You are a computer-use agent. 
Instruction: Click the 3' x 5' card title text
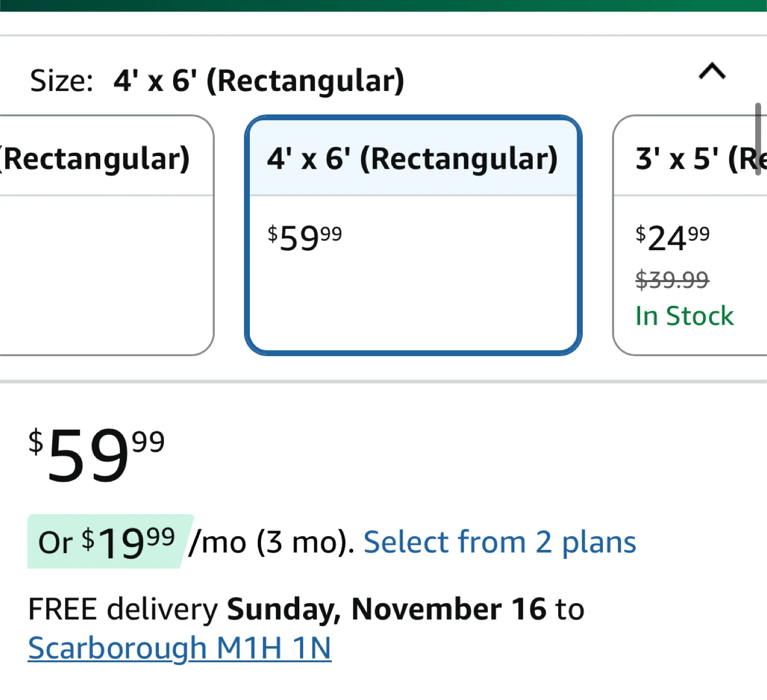tap(699, 159)
